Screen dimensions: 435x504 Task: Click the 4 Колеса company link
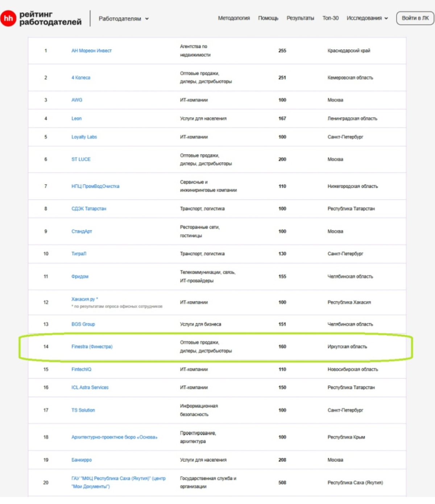tap(81, 78)
